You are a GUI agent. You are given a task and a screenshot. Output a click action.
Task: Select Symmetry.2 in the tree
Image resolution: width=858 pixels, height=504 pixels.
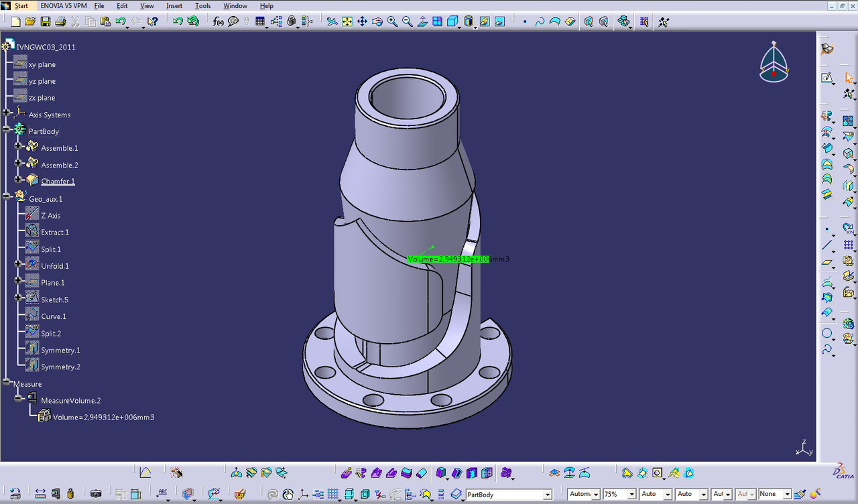(x=60, y=367)
